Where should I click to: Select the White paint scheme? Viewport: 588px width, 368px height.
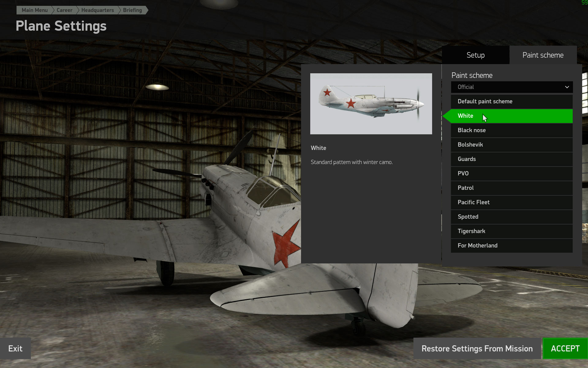point(512,116)
